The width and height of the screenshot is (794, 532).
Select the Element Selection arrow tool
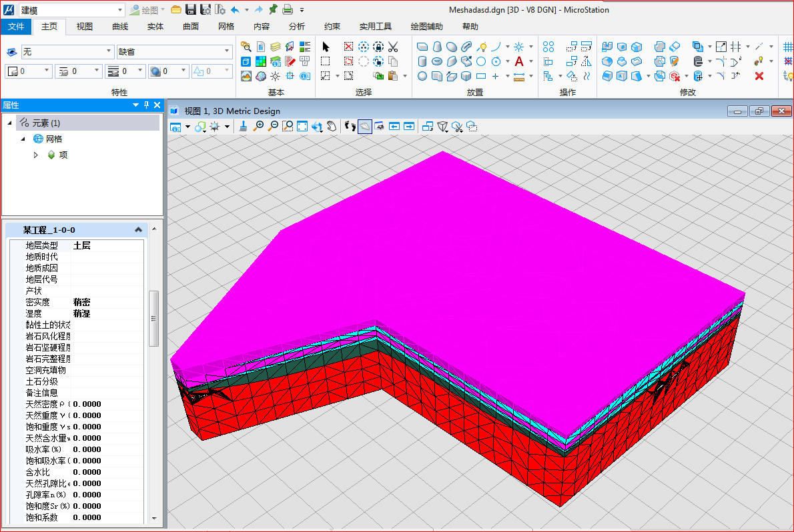point(326,47)
